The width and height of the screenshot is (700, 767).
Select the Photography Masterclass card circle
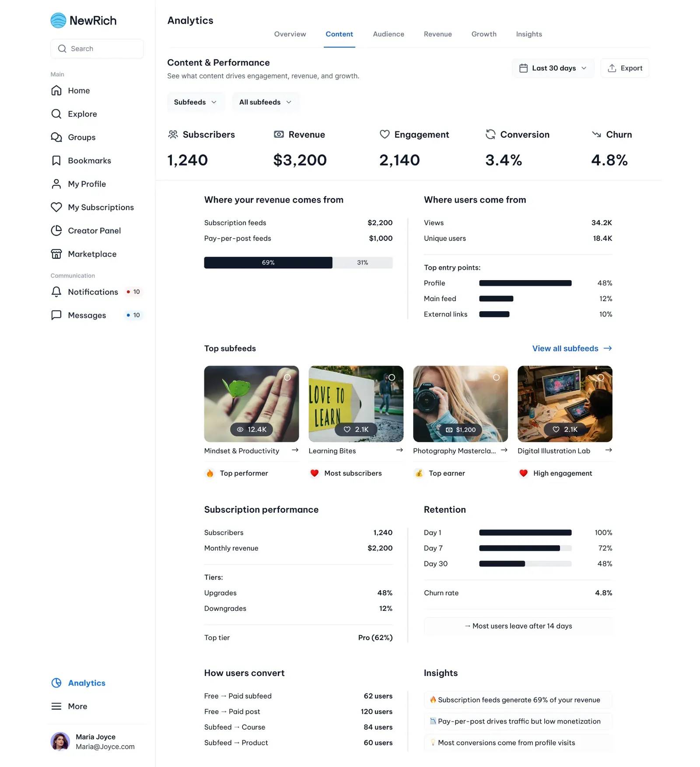tap(496, 377)
